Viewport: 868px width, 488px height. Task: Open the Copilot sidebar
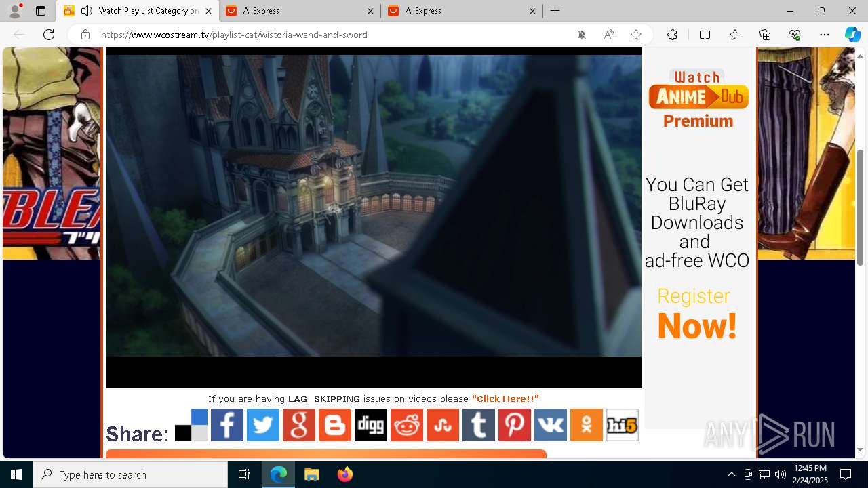click(852, 35)
